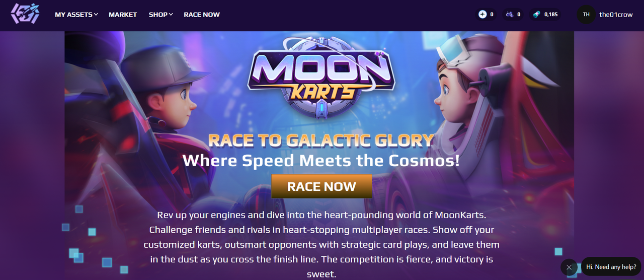Expand the MY ASSETS dropdown chevron
Image resolution: width=644 pixels, height=280 pixels.
96,15
